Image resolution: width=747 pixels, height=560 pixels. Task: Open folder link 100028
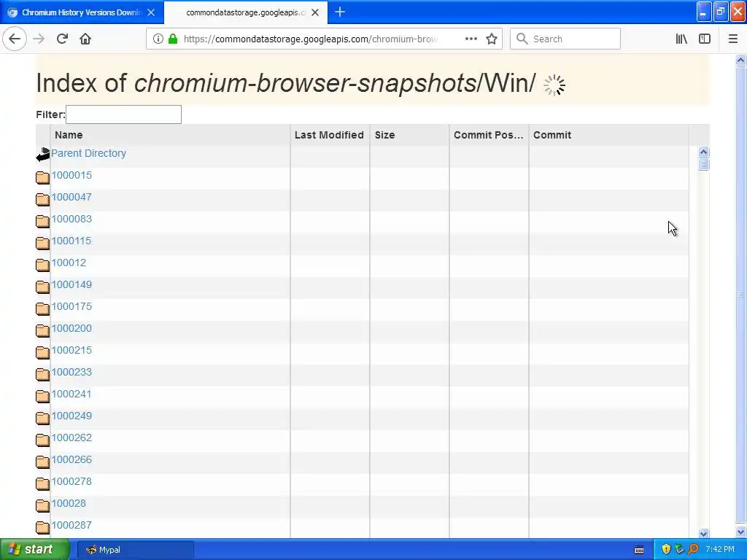69,504
